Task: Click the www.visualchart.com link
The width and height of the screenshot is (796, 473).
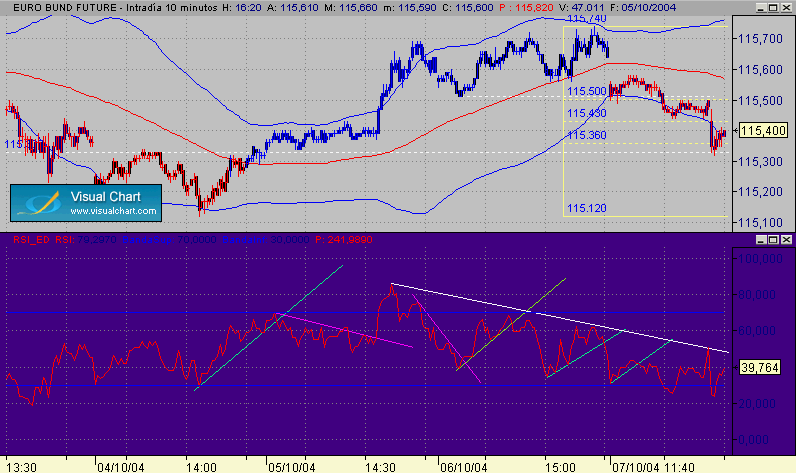Action: tap(113, 211)
